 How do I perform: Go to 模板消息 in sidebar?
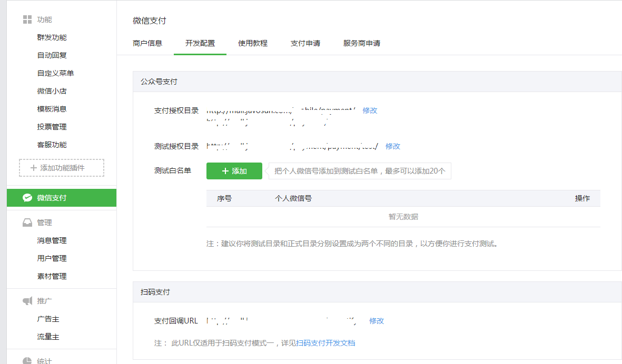point(52,109)
